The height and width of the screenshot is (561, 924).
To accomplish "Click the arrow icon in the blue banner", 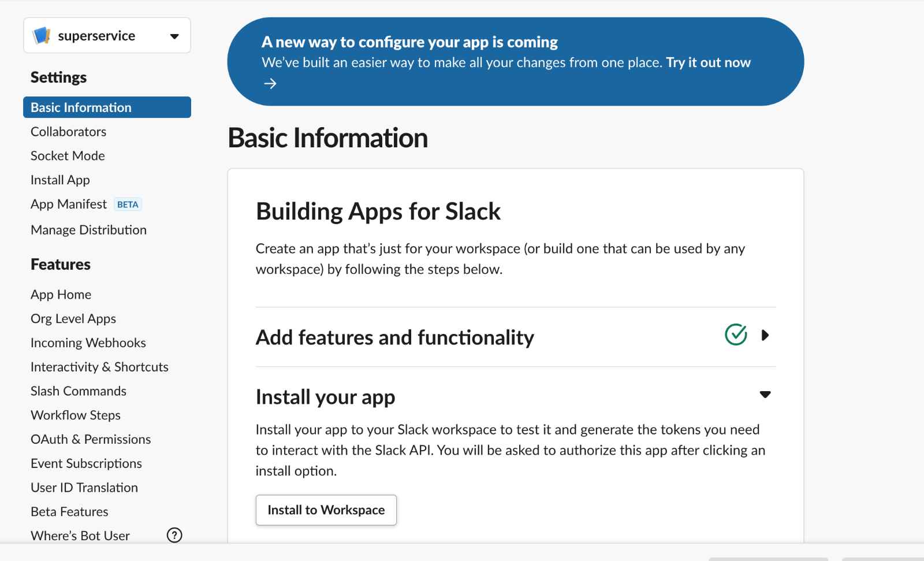I will click(x=270, y=84).
